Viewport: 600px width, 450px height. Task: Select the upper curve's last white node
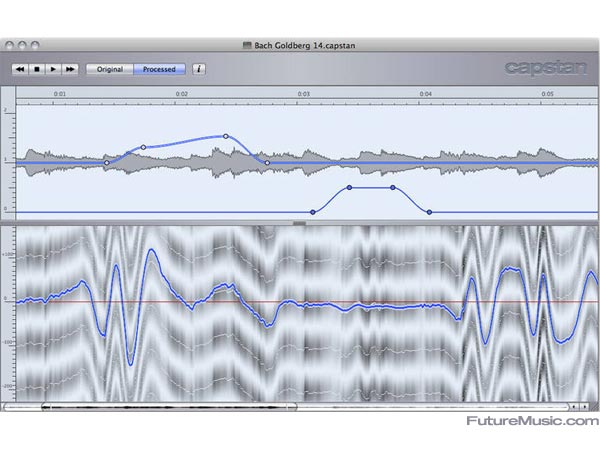tap(267, 163)
